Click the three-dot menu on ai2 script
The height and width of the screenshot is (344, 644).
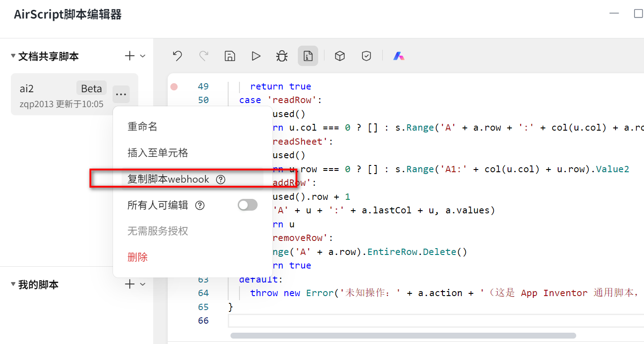click(x=121, y=94)
